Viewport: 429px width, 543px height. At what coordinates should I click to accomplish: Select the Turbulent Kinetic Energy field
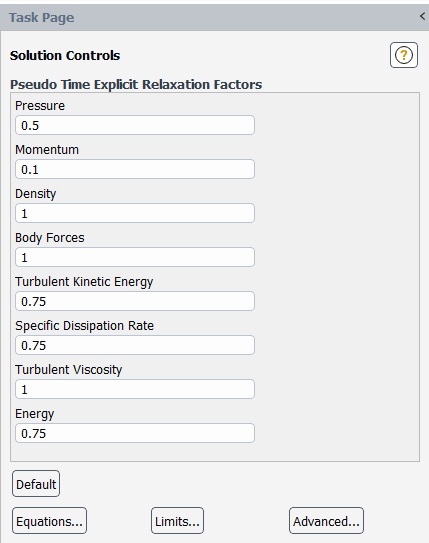[135, 301]
